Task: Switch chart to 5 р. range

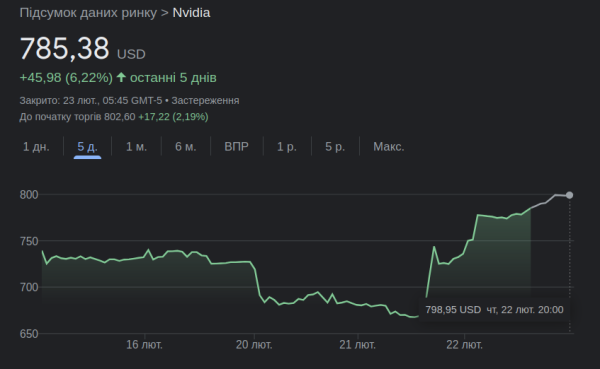Action: pyautogui.click(x=335, y=147)
